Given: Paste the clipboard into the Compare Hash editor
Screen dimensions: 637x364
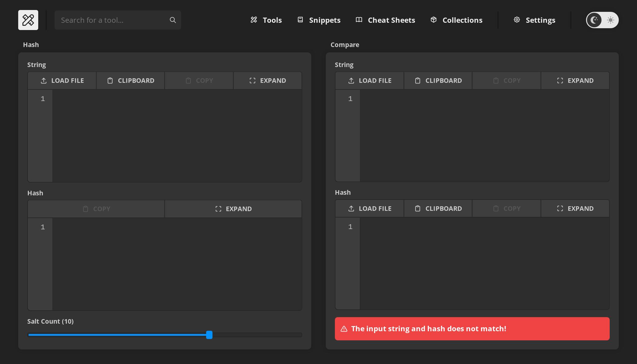Looking at the screenshot, I should tap(438, 209).
